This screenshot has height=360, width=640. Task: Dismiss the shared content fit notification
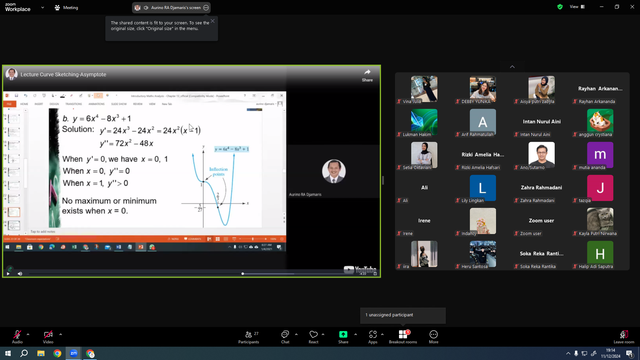213,21
